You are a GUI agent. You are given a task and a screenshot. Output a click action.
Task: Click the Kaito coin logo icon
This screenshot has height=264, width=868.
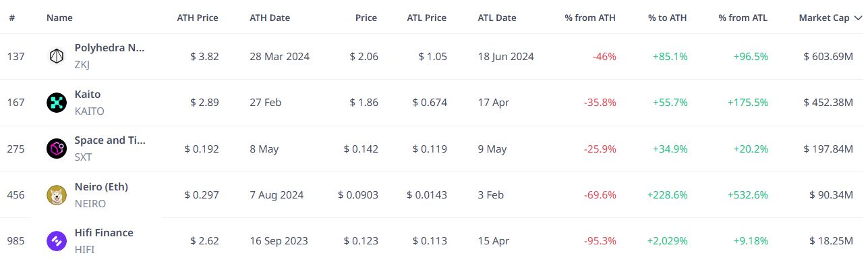pyautogui.click(x=57, y=103)
